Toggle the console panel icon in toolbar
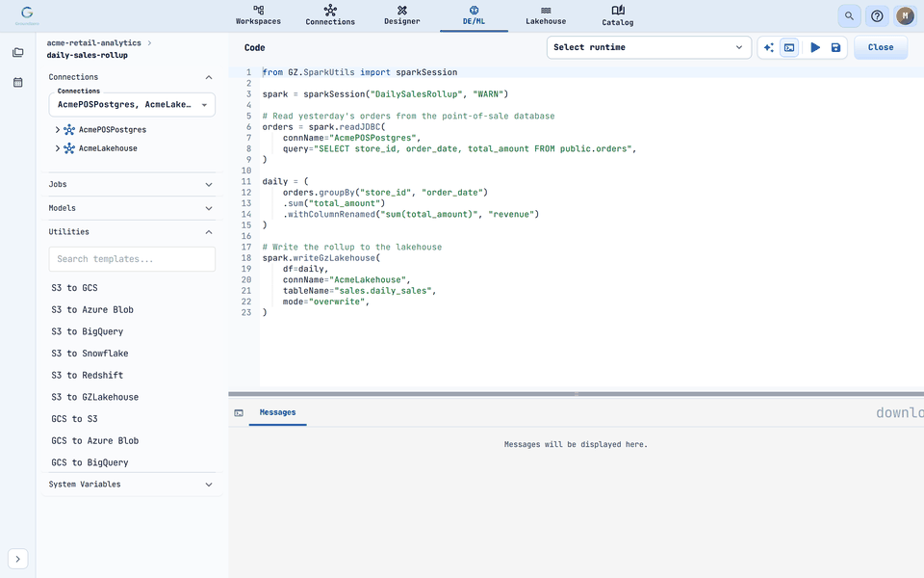 (x=789, y=47)
